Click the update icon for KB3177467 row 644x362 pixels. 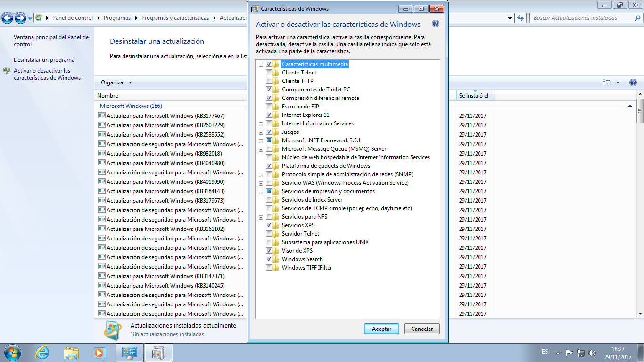101,115
